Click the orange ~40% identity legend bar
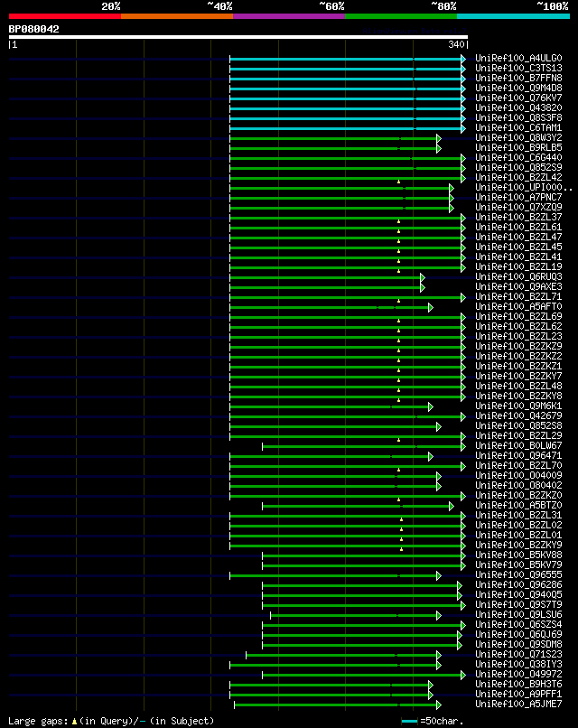Screen dimensions: 578x728 pyautogui.click(x=177, y=16)
